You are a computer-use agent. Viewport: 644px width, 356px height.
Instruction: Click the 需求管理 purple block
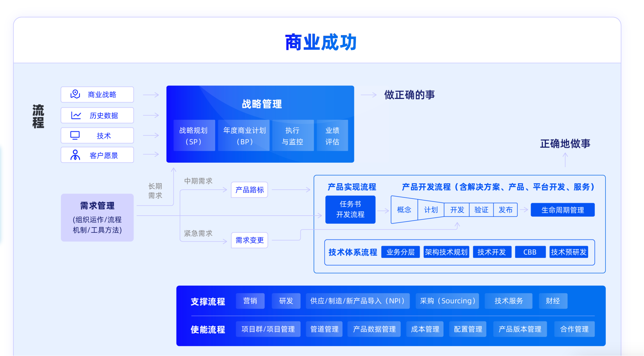[x=97, y=218]
